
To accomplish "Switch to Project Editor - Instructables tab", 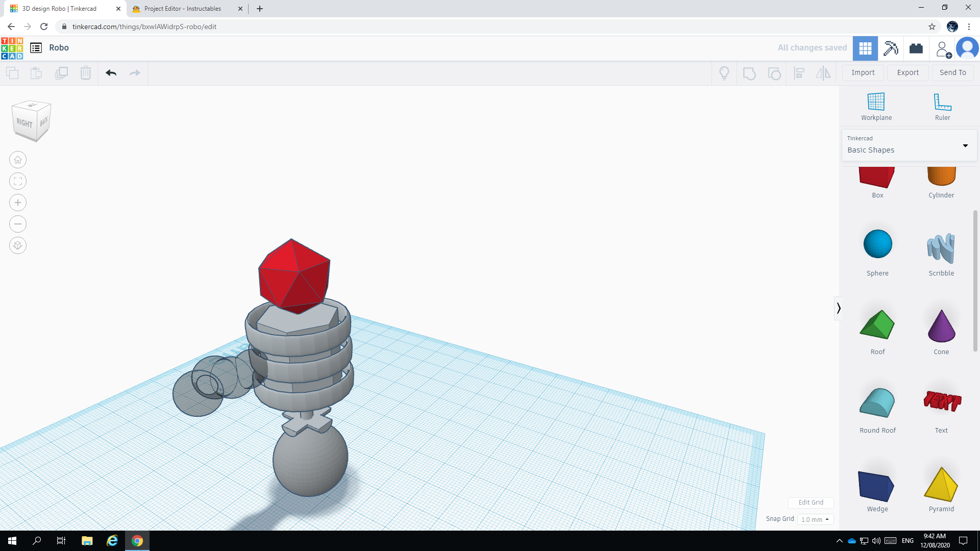I will coord(182,9).
